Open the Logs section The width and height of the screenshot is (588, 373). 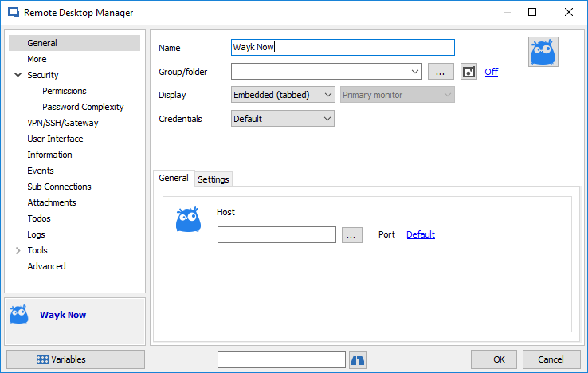pyautogui.click(x=36, y=234)
